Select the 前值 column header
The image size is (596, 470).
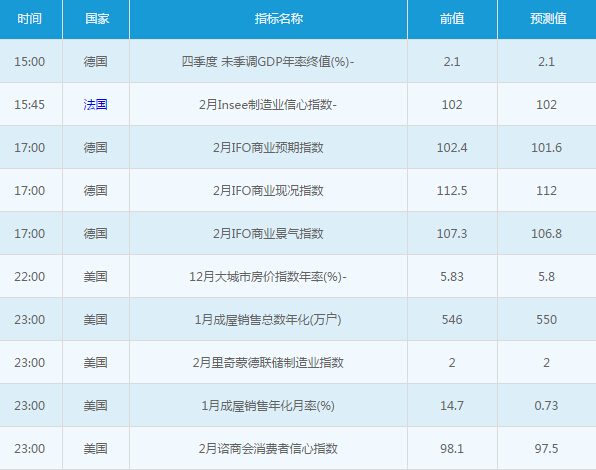(452, 19)
